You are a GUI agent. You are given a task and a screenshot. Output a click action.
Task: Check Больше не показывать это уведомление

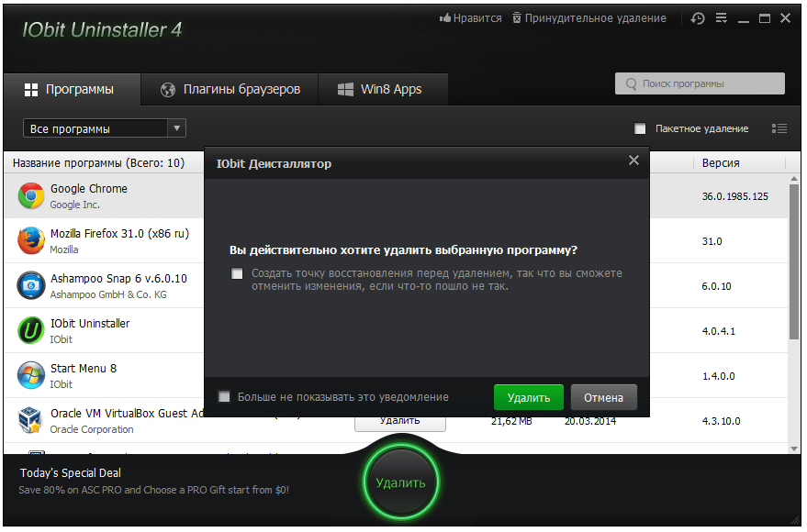coord(224,396)
